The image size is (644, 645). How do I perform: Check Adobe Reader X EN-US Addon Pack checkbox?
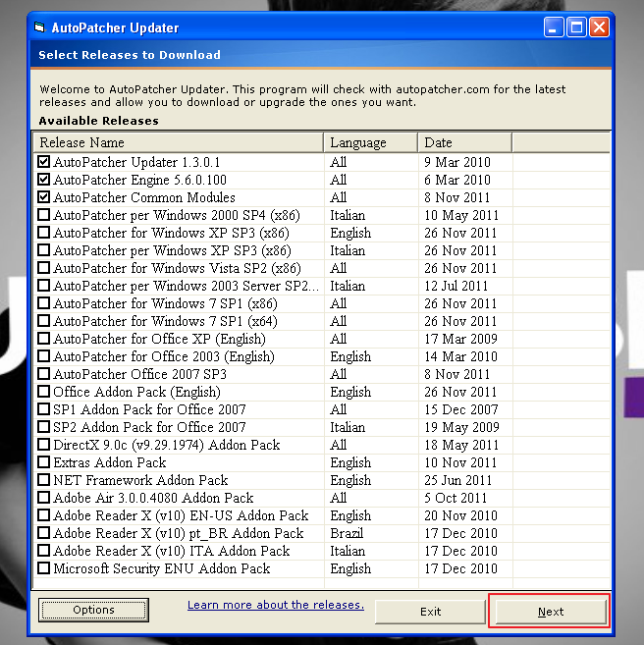tap(43, 515)
